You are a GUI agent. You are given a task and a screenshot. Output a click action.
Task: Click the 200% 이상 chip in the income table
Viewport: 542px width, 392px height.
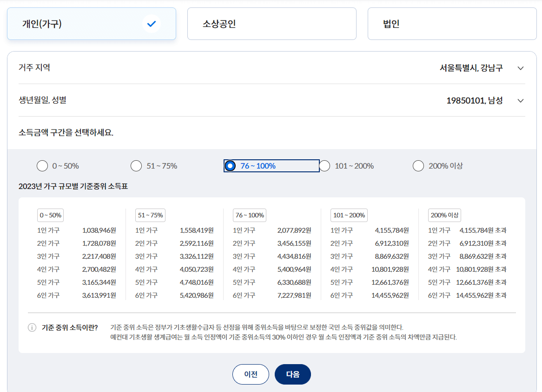pyautogui.click(x=444, y=215)
